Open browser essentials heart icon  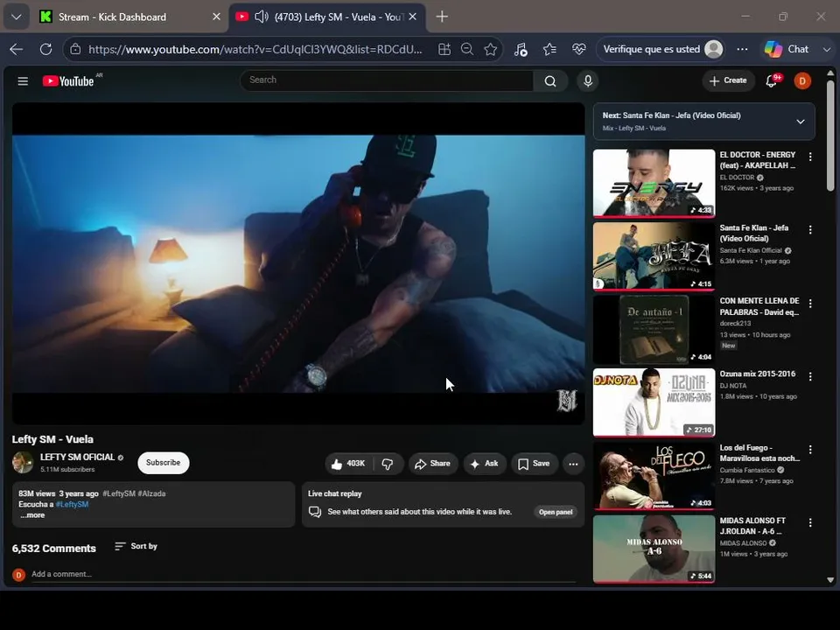[x=578, y=49]
